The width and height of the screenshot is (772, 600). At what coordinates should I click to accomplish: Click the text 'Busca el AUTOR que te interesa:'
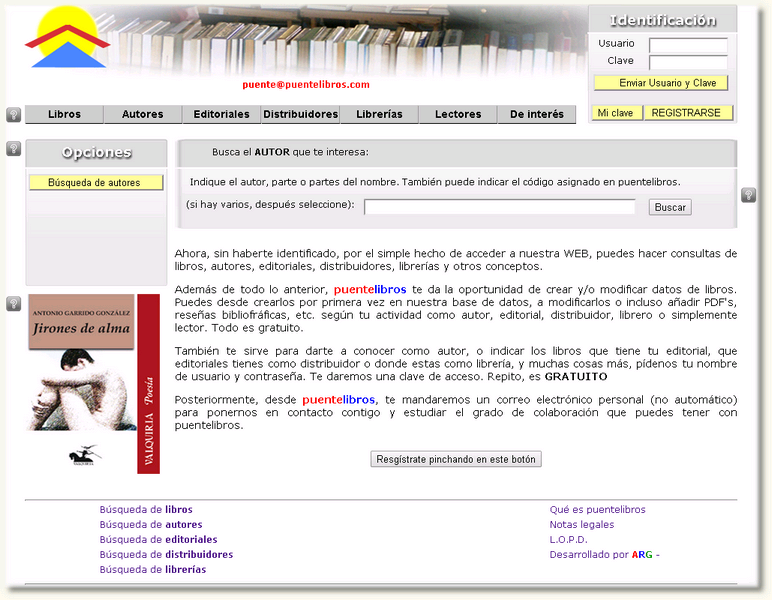tap(290, 152)
